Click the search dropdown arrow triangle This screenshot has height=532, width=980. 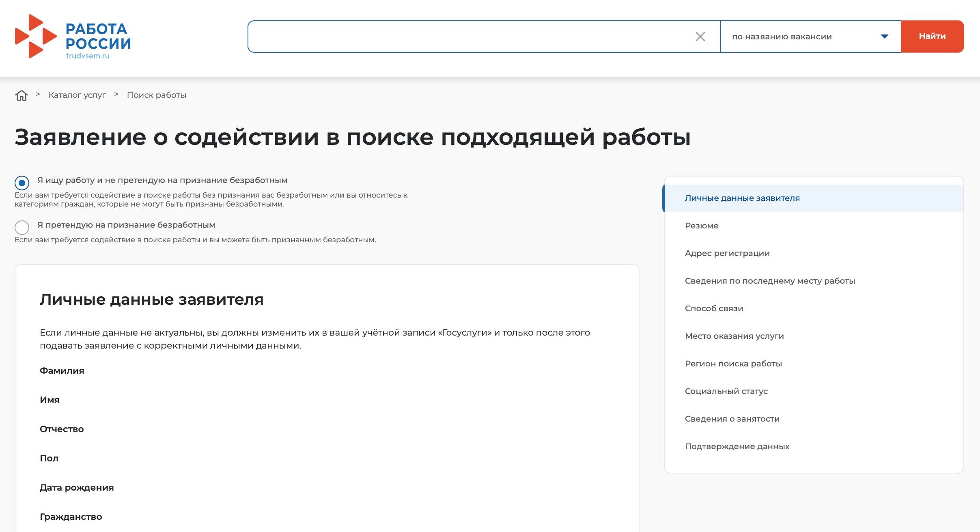pos(885,37)
